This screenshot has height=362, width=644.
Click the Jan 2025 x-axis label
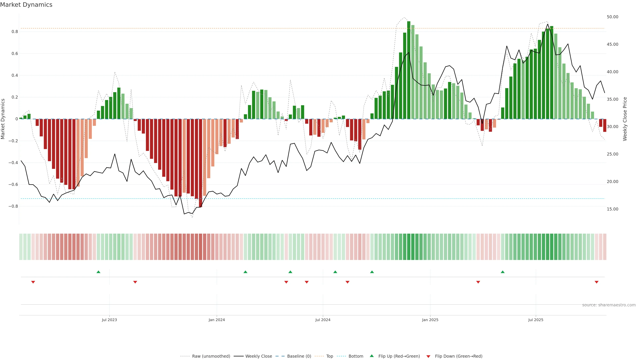(x=430, y=320)
